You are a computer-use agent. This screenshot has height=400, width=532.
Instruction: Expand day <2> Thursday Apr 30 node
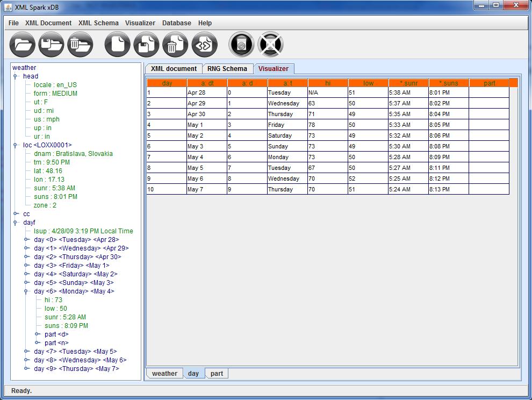click(x=26, y=256)
